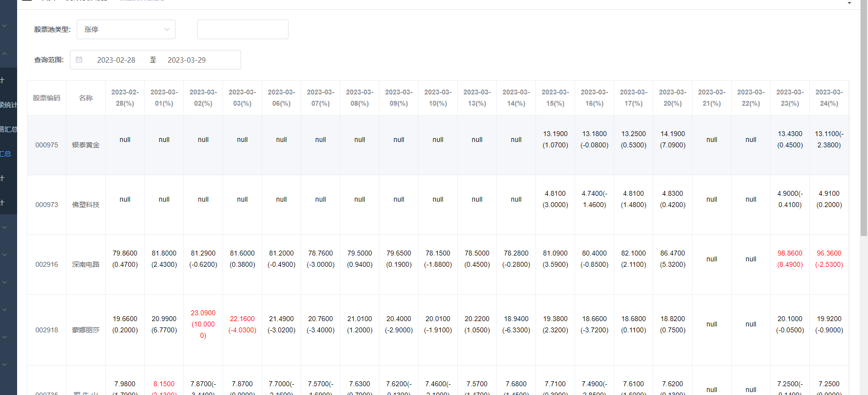Click stock code 000975 cell
868x395 pixels.
coord(46,145)
